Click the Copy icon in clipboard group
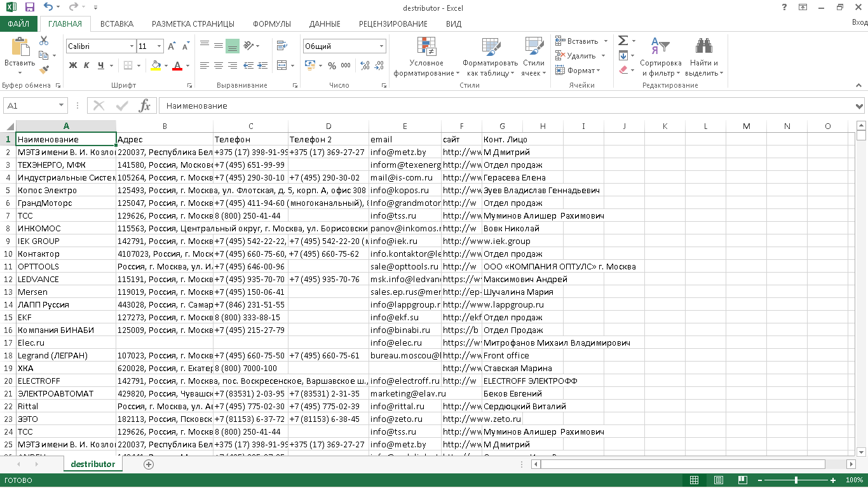The width and height of the screenshot is (868, 488). pyautogui.click(x=44, y=55)
